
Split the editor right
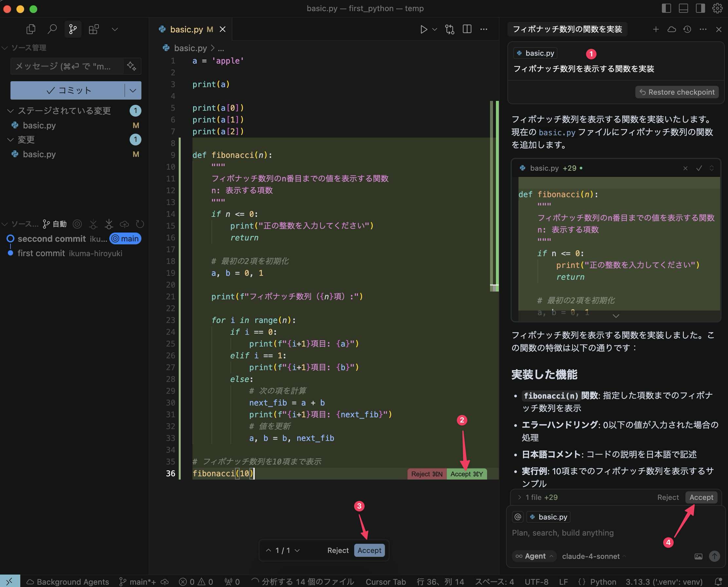click(x=467, y=29)
